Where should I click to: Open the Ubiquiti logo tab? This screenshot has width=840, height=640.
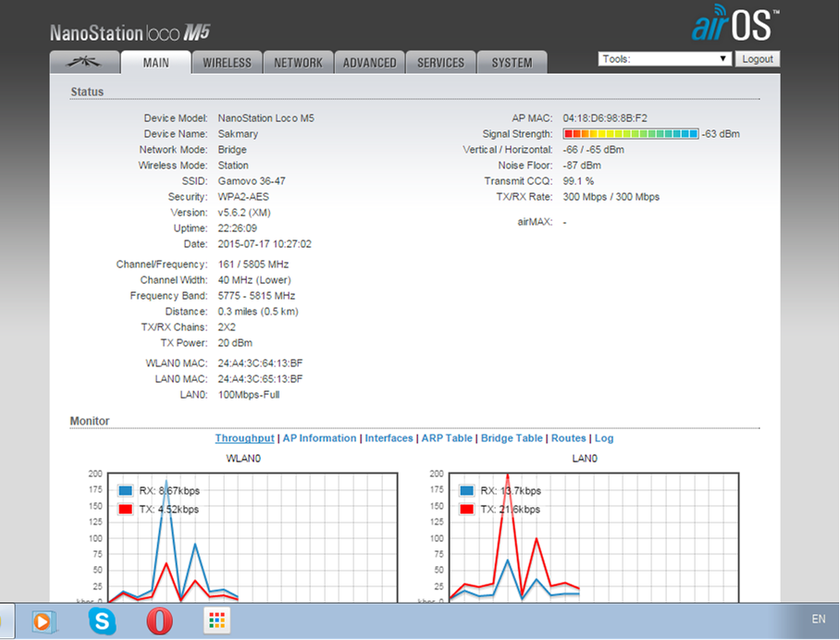point(84,62)
